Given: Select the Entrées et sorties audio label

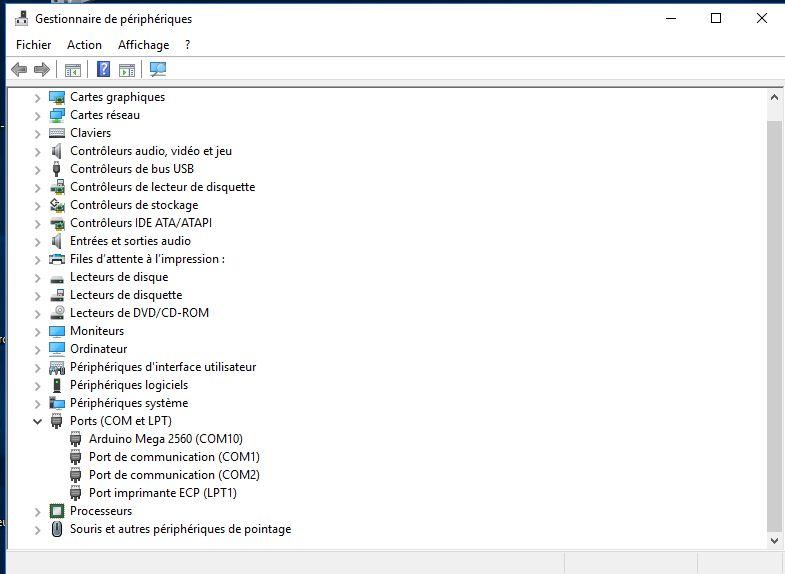Looking at the screenshot, I should click(x=130, y=241).
